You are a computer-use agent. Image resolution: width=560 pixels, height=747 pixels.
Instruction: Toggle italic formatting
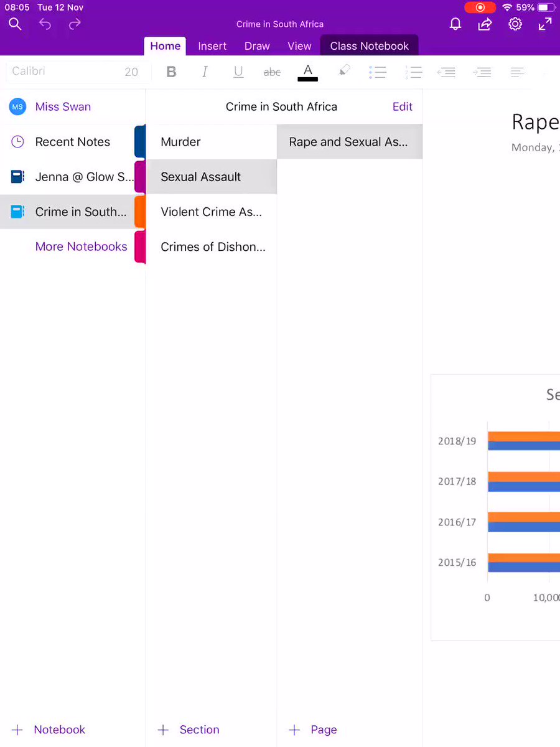(205, 72)
